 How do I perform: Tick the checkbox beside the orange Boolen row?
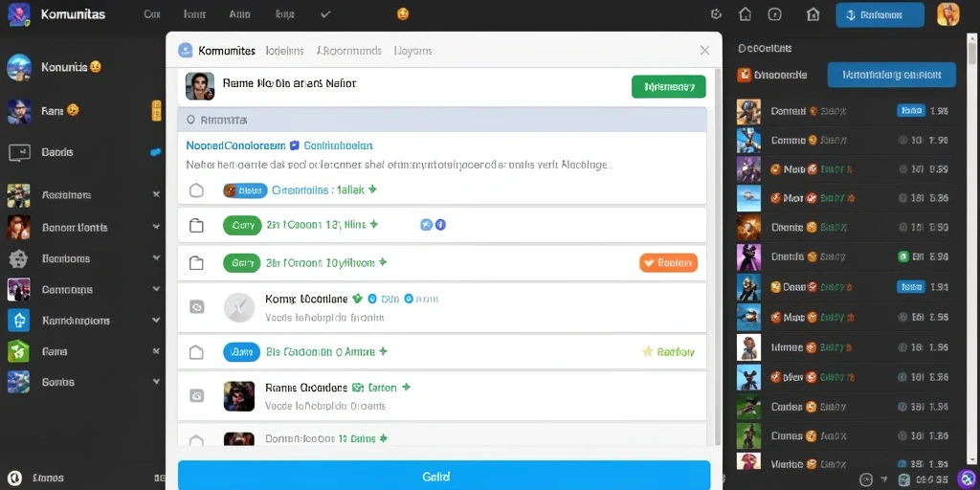[196, 264]
